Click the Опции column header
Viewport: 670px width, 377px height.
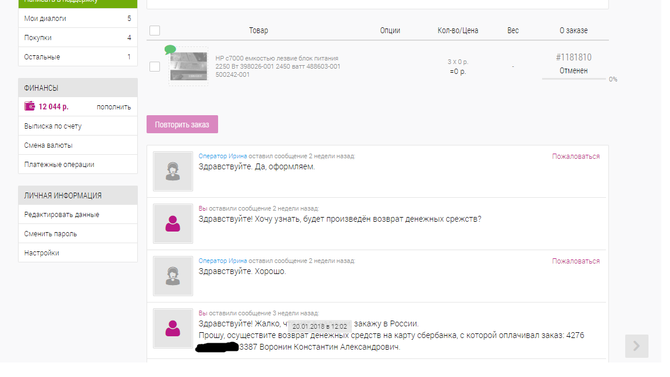390,30
